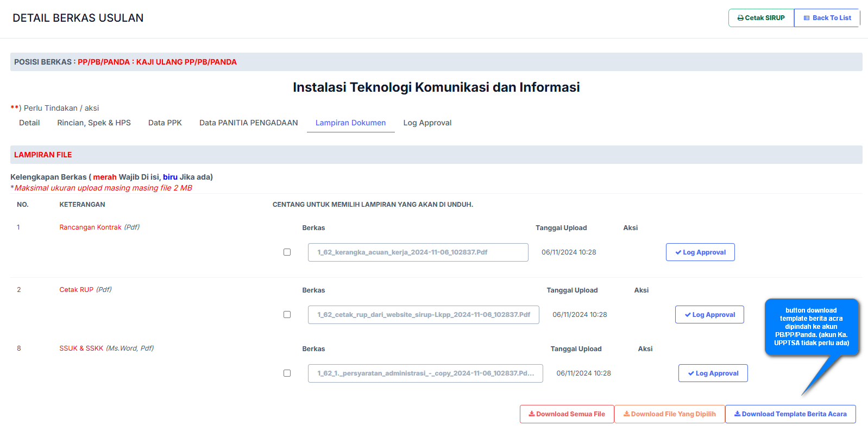Click checkmark icon in SSUK & SSKK Log Approval
Screen dimensions: 868x432
tap(691, 373)
